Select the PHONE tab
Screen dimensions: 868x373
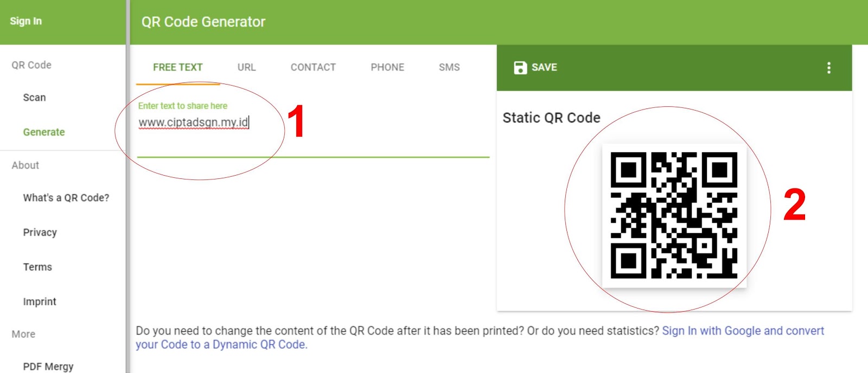click(x=387, y=67)
